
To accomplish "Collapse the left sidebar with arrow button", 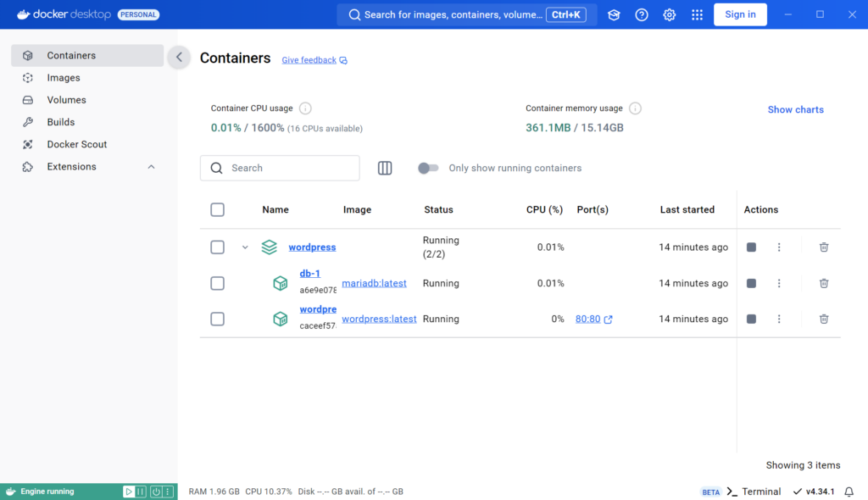I will click(x=179, y=57).
